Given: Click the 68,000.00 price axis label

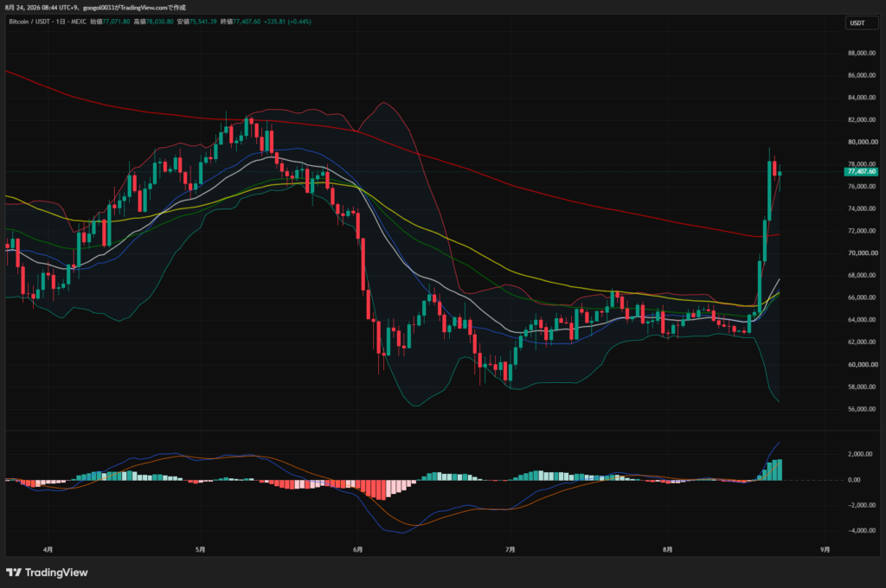Looking at the screenshot, I should click(x=863, y=276).
